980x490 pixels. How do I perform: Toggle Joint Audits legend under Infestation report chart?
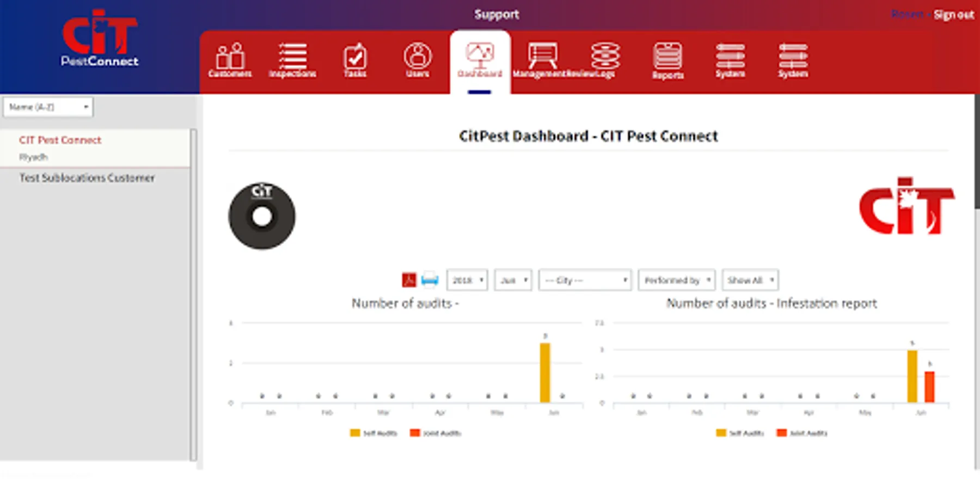coord(802,433)
